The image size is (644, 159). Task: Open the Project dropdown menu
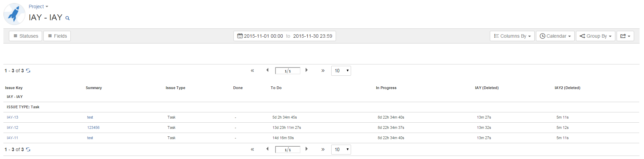pos(38,7)
